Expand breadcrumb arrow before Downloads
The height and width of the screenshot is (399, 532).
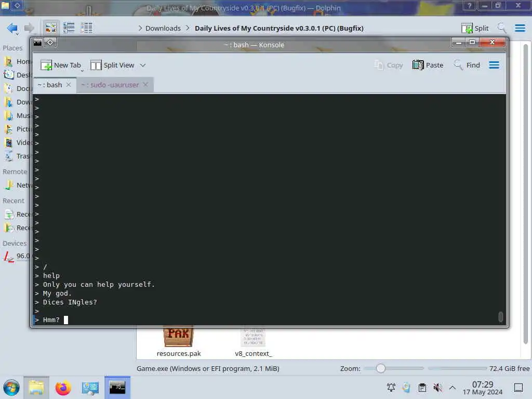[140, 28]
